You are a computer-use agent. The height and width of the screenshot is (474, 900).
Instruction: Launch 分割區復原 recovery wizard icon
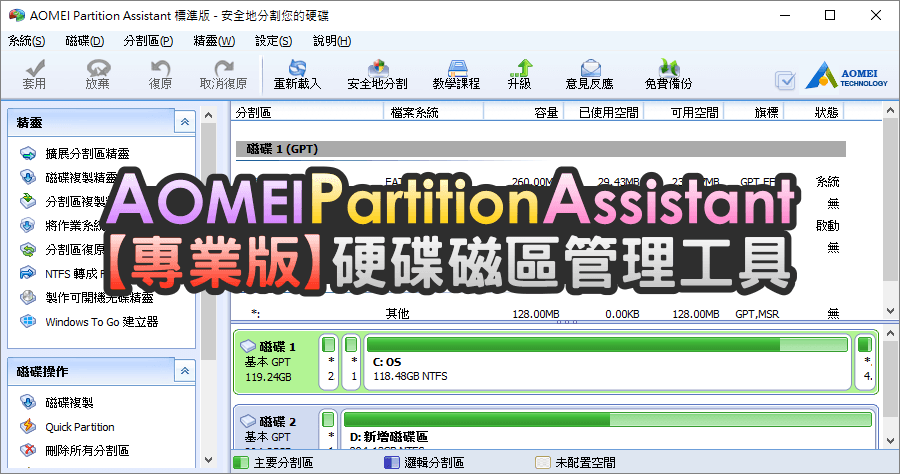click(x=28, y=249)
